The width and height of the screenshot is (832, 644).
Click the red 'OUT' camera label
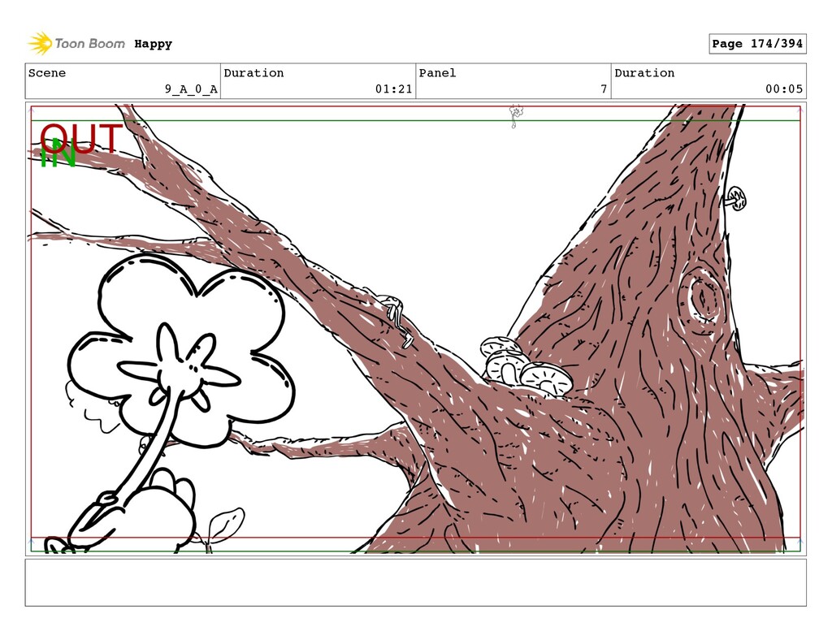[82, 138]
